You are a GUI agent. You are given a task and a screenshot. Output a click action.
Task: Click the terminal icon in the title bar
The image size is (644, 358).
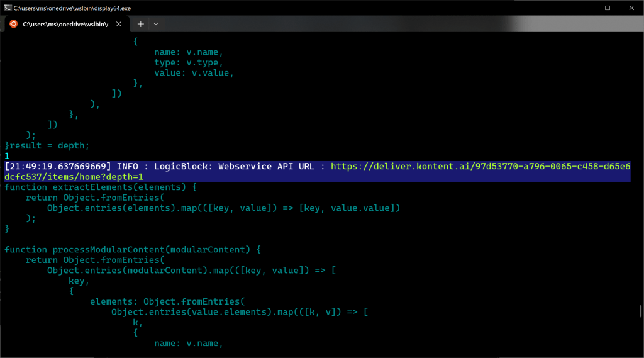click(7, 8)
